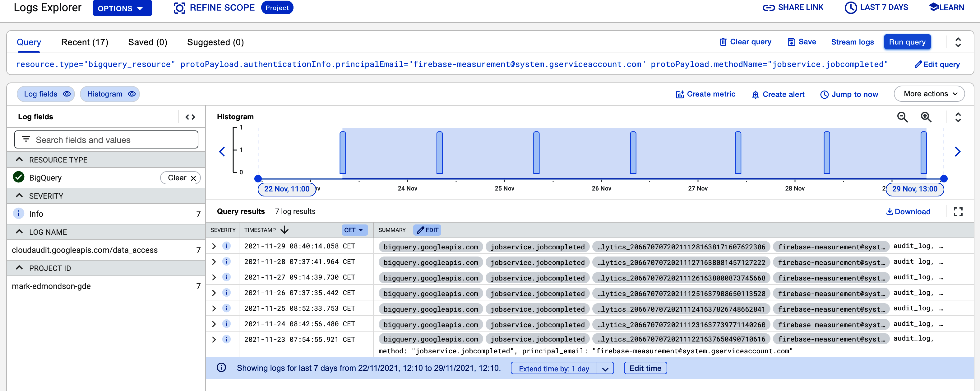Click the histogram end handle at 29 Nov
Screen dimensions: 980x391
coord(944,179)
